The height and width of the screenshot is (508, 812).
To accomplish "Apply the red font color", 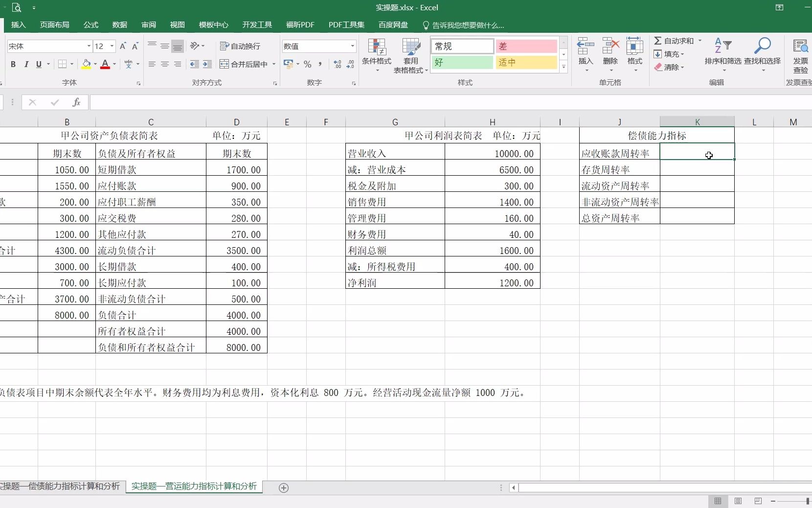I will [x=105, y=64].
